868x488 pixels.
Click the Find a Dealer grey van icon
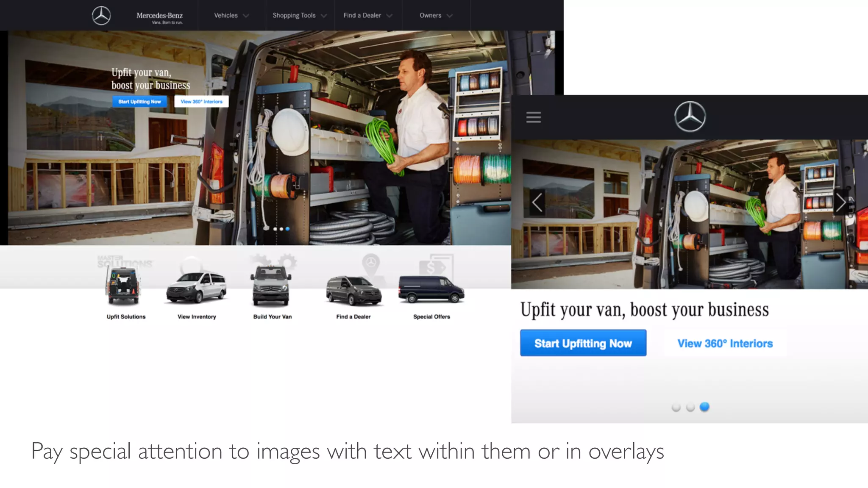(354, 290)
